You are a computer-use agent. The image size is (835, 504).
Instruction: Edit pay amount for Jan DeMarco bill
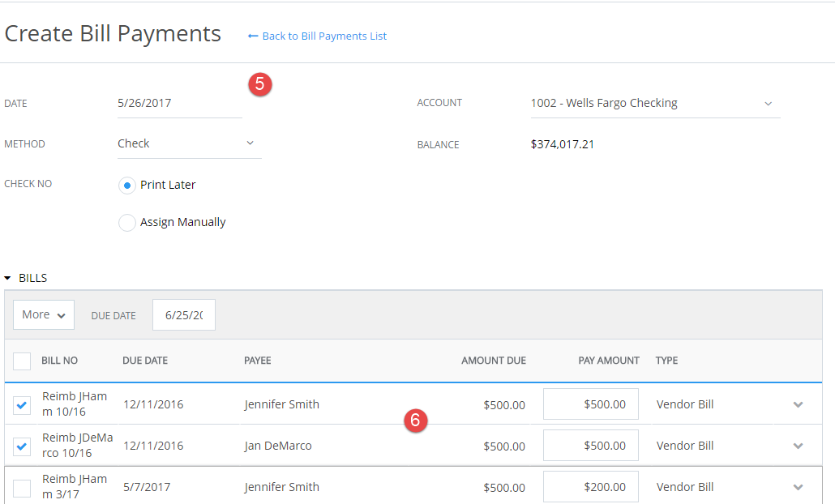pos(590,446)
